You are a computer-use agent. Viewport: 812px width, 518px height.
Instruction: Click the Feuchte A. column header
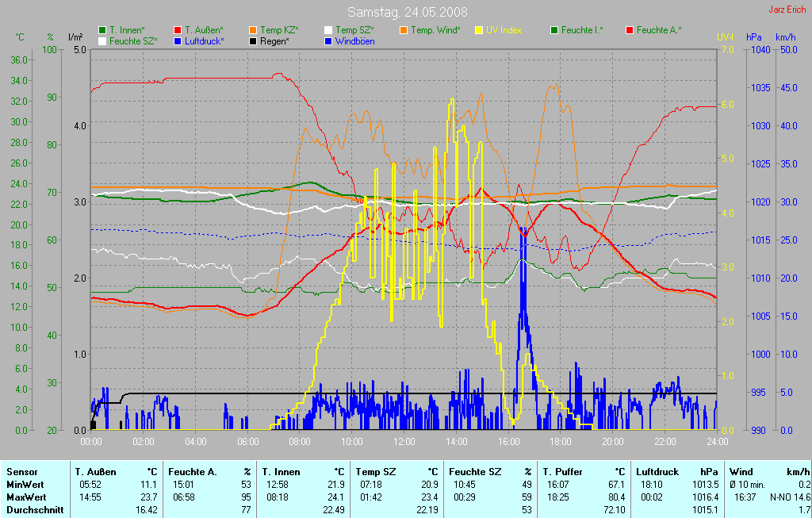192,472
